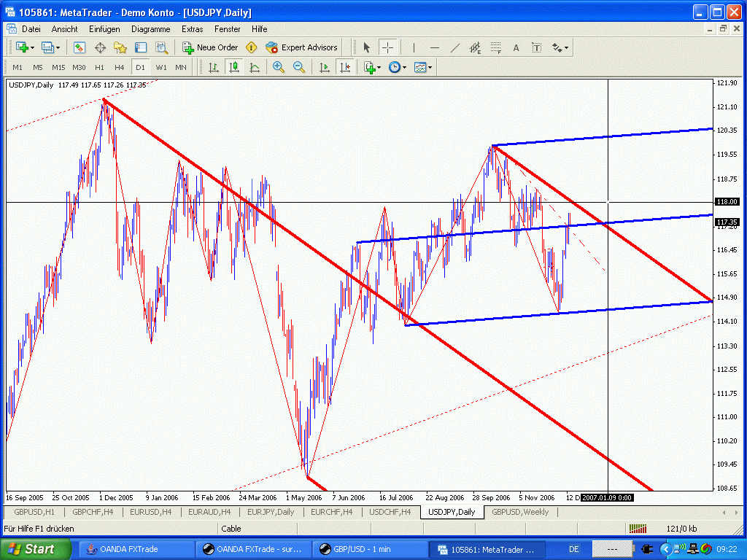The height and width of the screenshot is (560, 747).
Task: Open the periodicity clock dropdown
Action: point(398,67)
